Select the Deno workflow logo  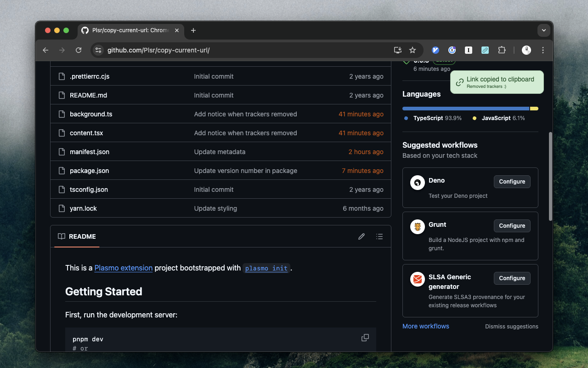(x=417, y=183)
